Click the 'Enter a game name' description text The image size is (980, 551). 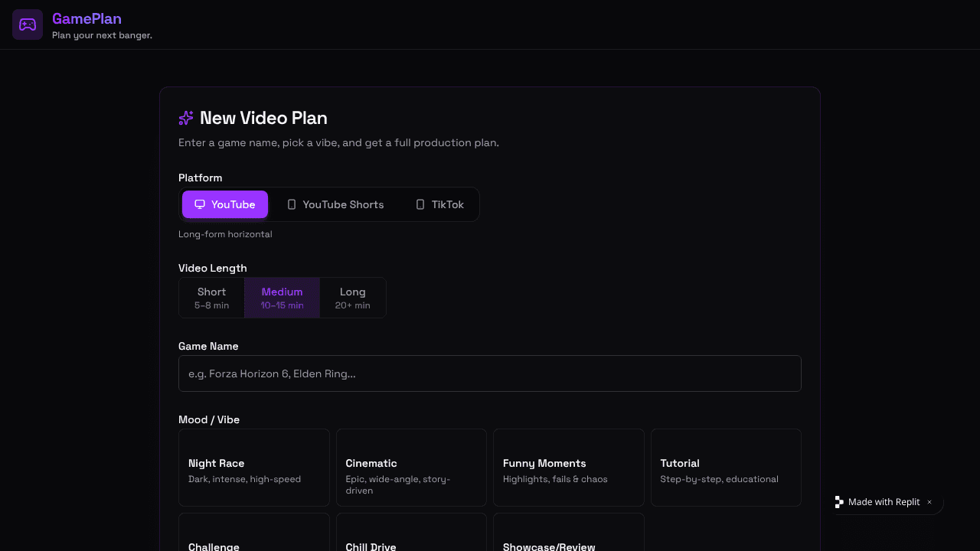click(x=338, y=143)
